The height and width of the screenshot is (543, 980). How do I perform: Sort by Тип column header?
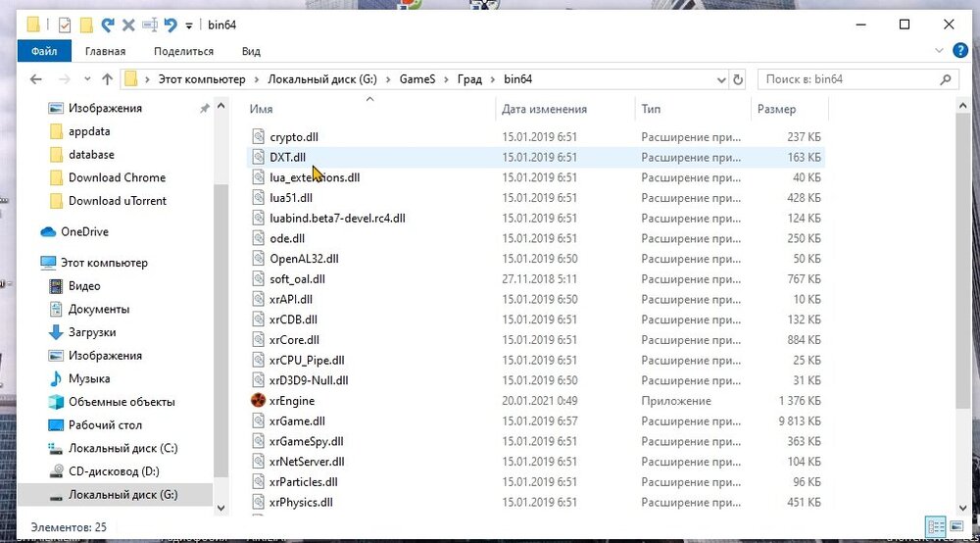tap(651, 109)
